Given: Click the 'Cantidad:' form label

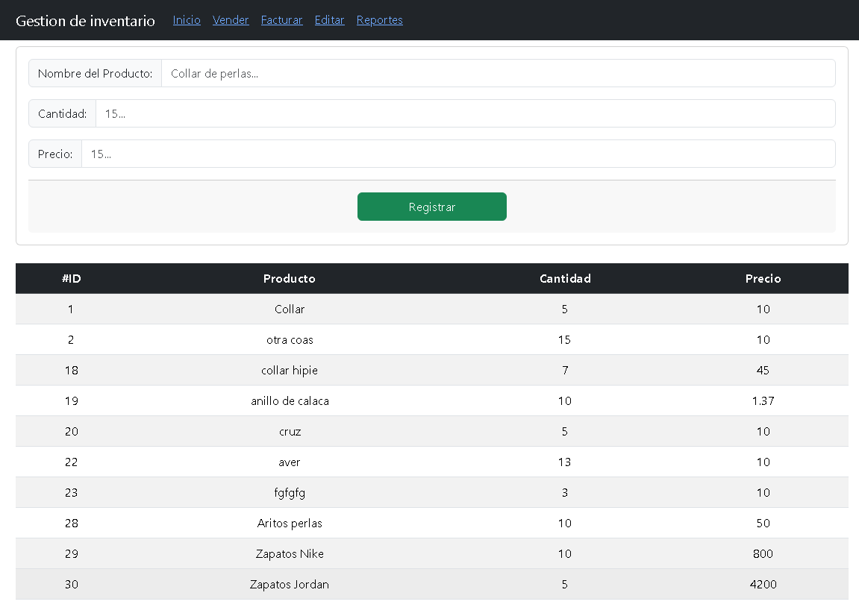Looking at the screenshot, I should point(63,114).
